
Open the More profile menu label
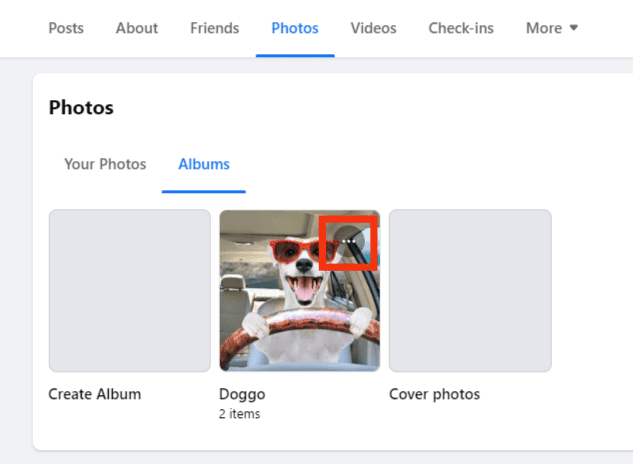[544, 28]
